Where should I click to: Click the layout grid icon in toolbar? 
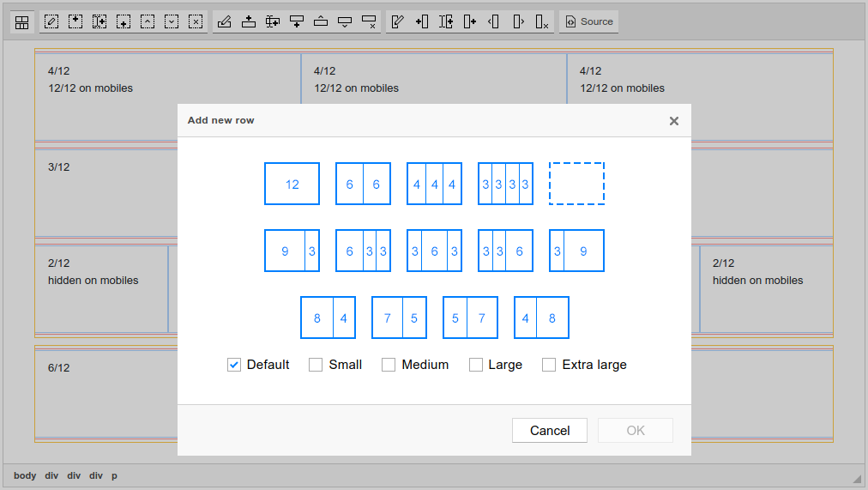coord(22,22)
